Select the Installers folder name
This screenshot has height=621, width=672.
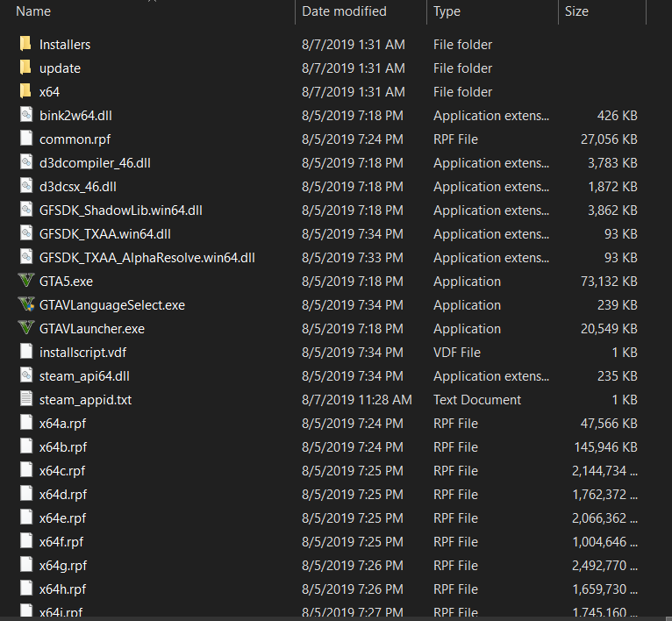point(65,45)
